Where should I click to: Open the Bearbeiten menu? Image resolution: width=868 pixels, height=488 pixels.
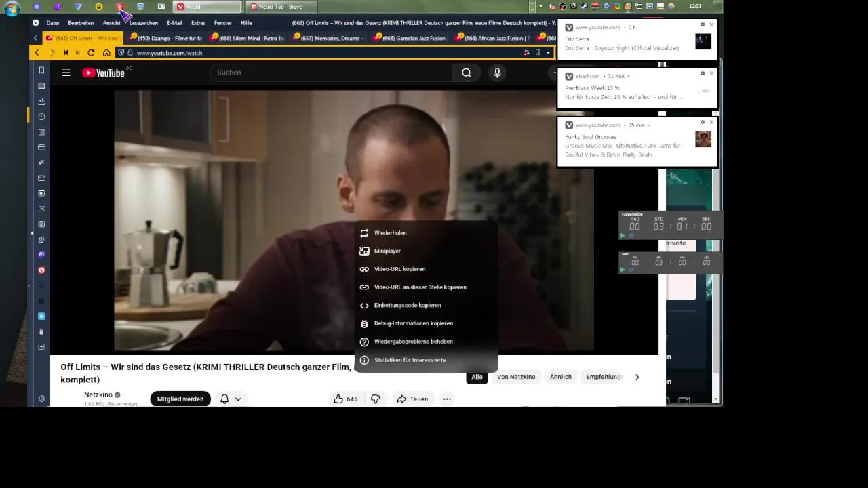point(81,22)
